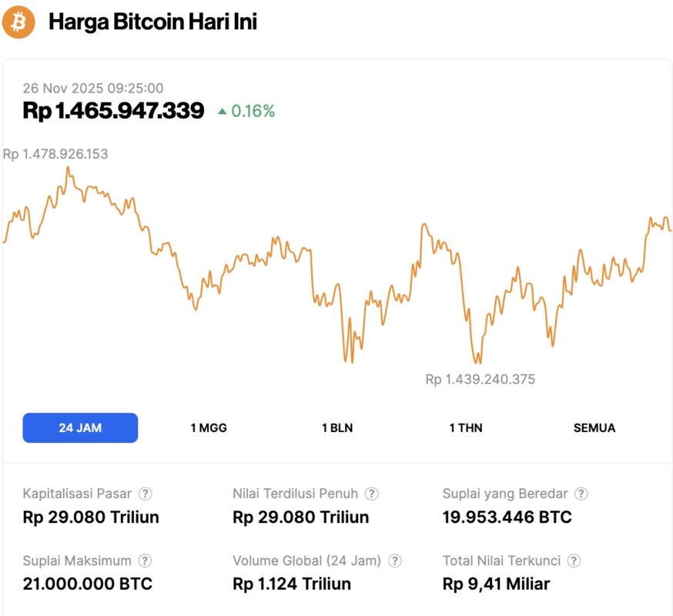This screenshot has width=673, height=616.
Task: Click the Kapitalisasi Pasar help icon
Action: click(145, 494)
